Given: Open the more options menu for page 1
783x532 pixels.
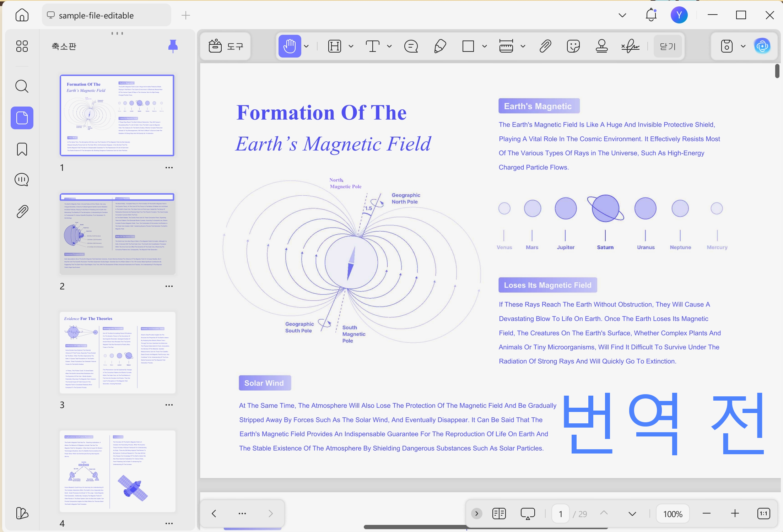Looking at the screenshot, I should click(169, 168).
